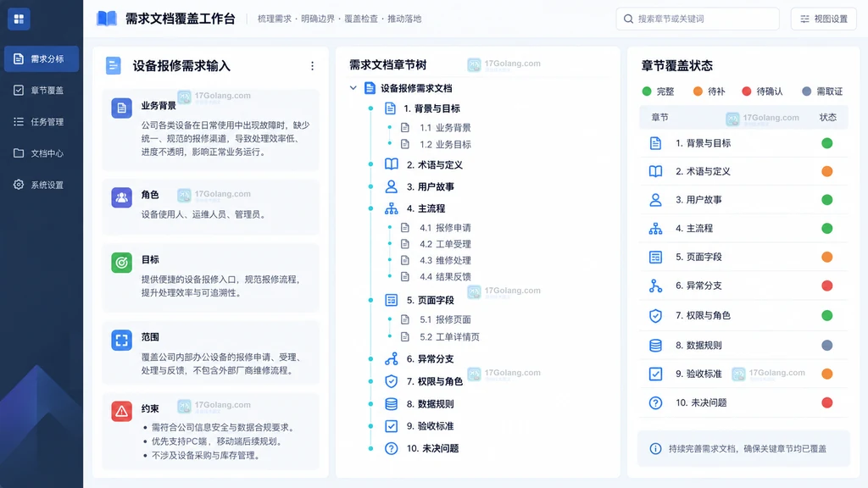Open 需求分析 in the sidebar
This screenshot has width=868, height=488.
pos(42,58)
